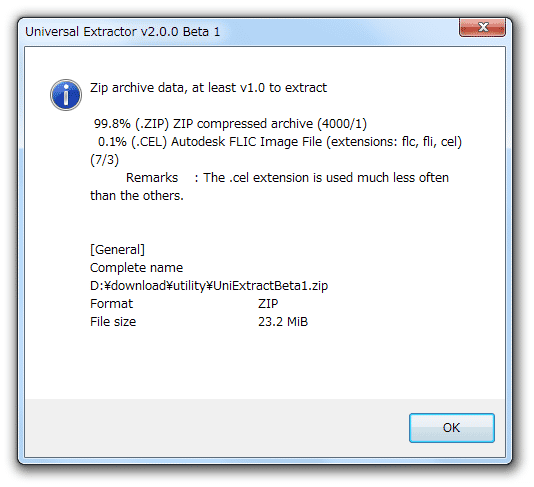Click the UniExtractBeta1.zip file path
The image size is (534, 487).
point(209,286)
